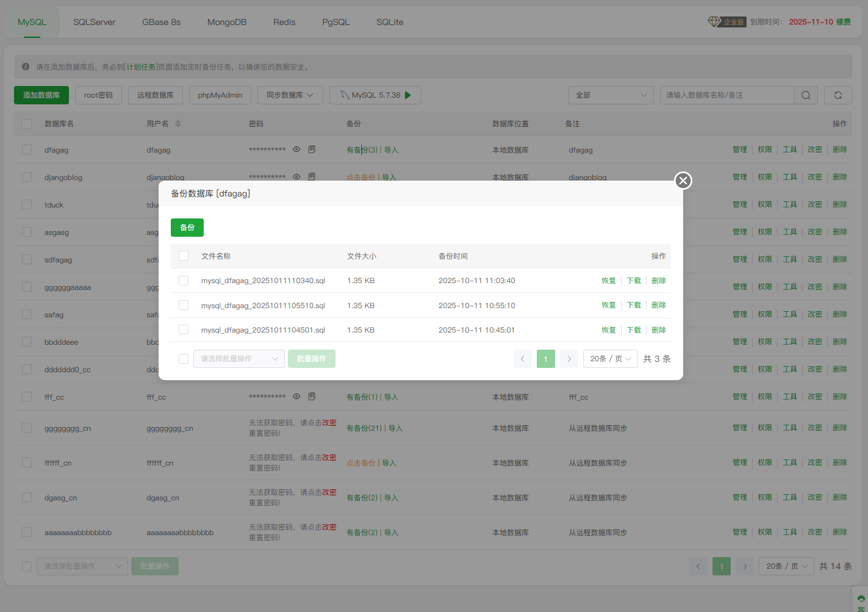The height and width of the screenshot is (612, 868).
Task: Check the box for the gggggggg_cn database
Action: (x=27, y=428)
